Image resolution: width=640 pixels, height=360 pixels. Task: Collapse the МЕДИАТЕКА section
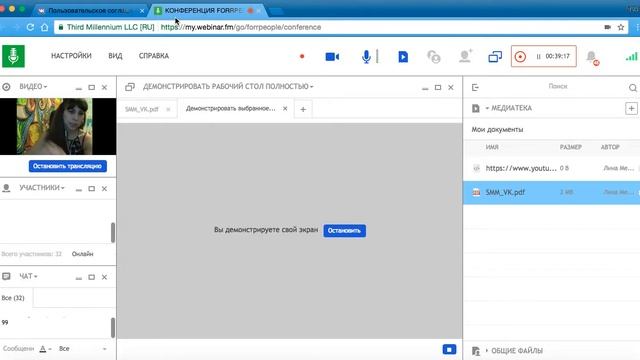pos(508,108)
